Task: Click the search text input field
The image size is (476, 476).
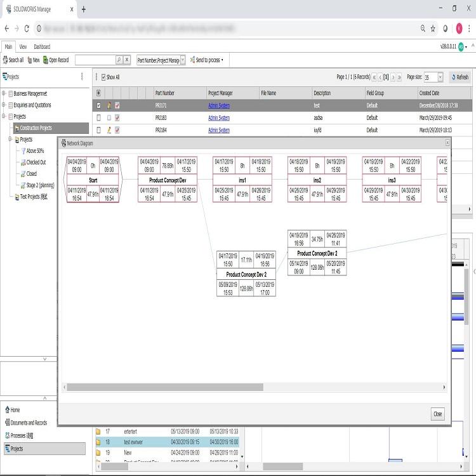Action: pos(95,60)
